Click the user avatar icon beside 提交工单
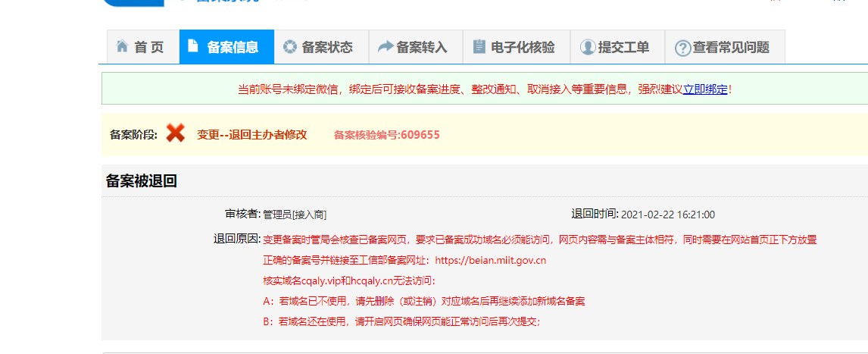The height and width of the screenshot is (354, 868). 587,47
